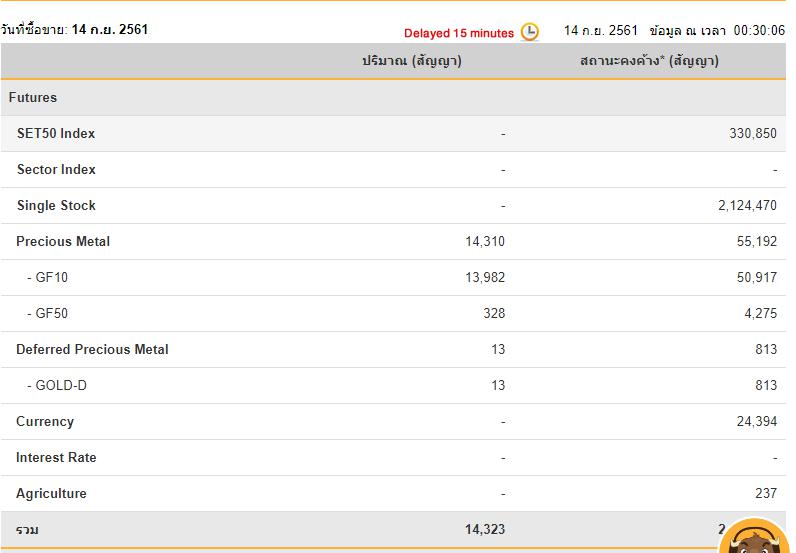Select the Single Stock row label
Image resolution: width=796 pixels, height=553 pixels.
pyautogui.click(x=56, y=206)
